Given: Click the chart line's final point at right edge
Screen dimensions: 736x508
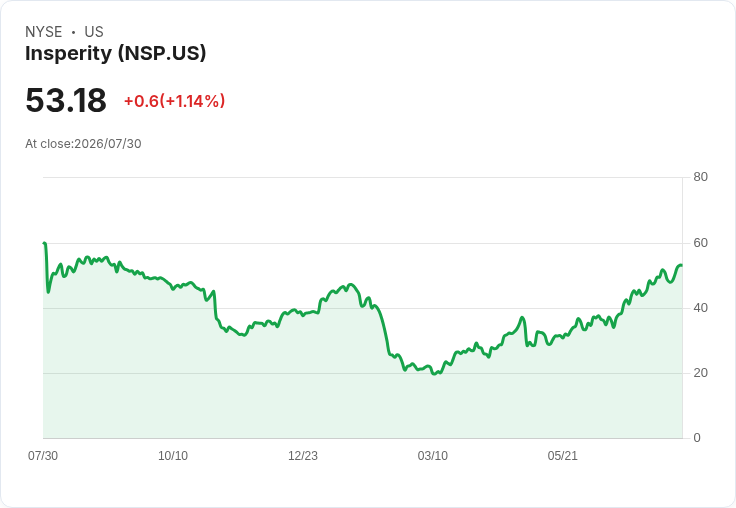Looking at the screenshot, I should (x=681, y=265).
